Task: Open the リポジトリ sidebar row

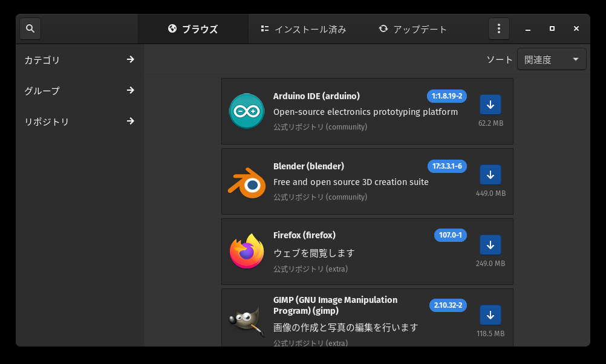Action: (80, 122)
